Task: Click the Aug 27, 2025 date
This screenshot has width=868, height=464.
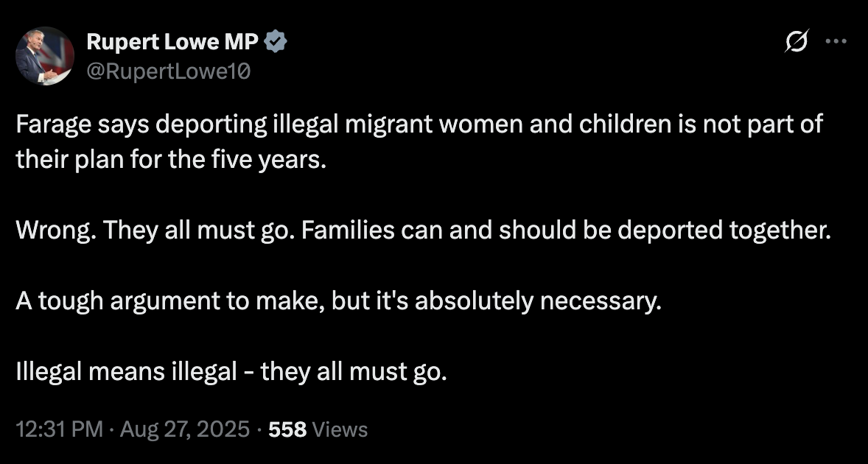Action: [x=184, y=429]
